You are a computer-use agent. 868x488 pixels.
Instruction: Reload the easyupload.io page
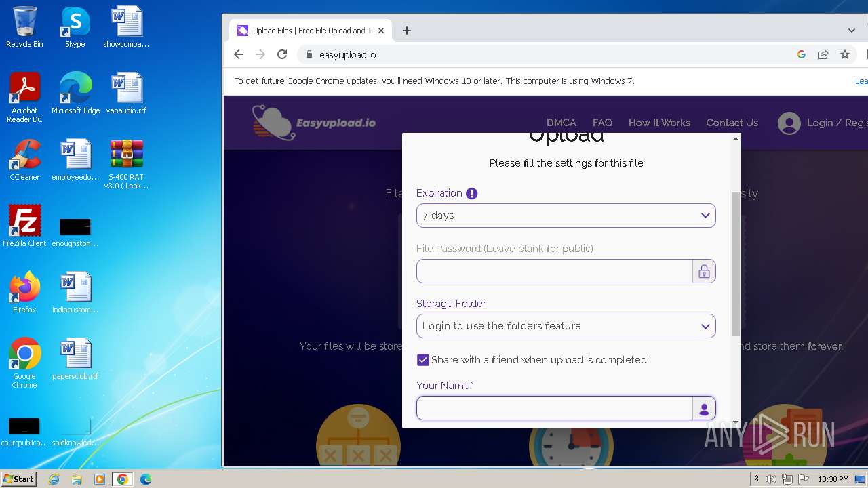pyautogui.click(x=282, y=54)
